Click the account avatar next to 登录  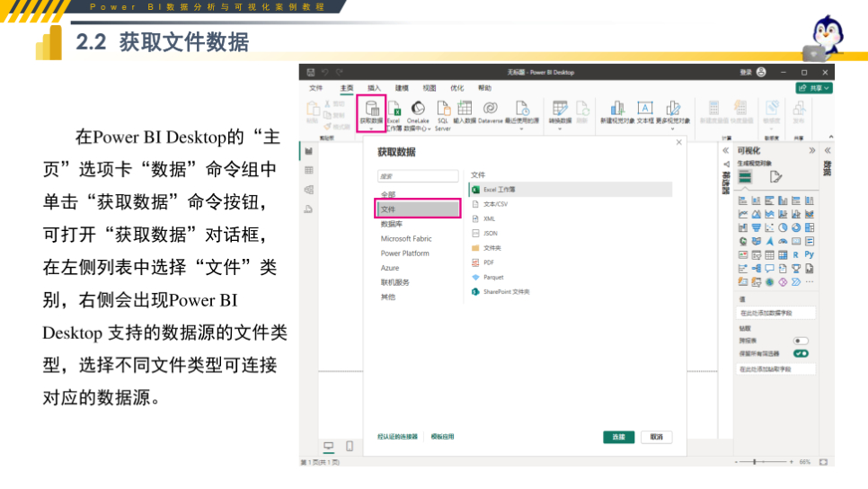pos(761,72)
